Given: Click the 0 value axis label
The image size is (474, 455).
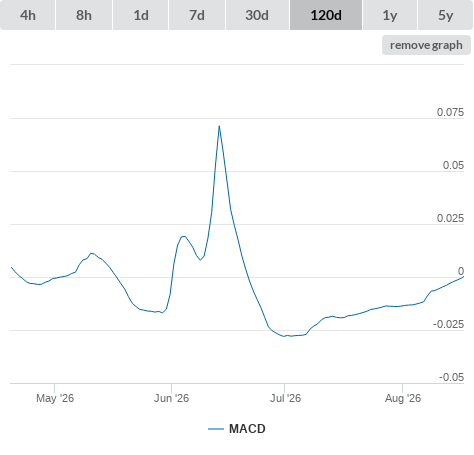Looking at the screenshot, I should (461, 271).
